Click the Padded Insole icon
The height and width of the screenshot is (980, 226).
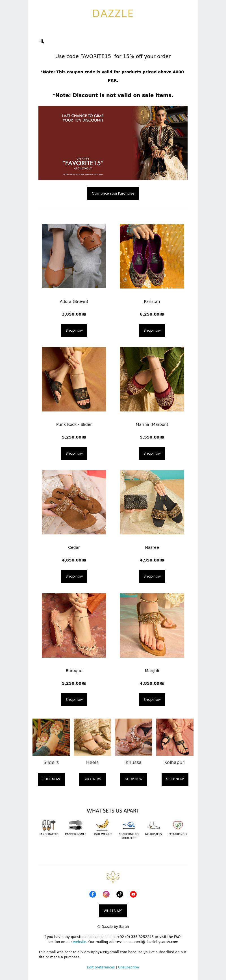click(x=75, y=825)
